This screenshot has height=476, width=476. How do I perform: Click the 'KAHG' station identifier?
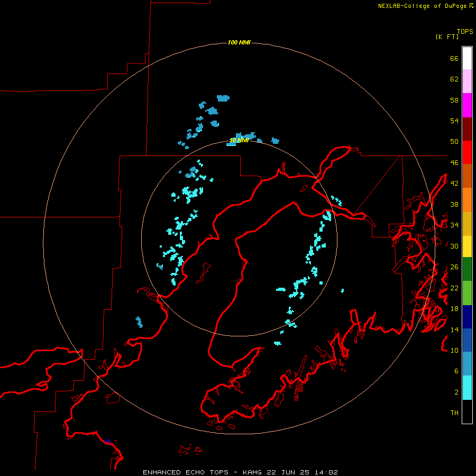click(x=253, y=472)
